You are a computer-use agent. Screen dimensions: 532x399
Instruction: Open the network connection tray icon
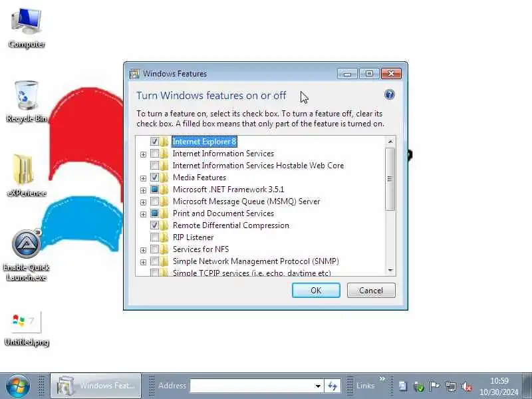451,386
